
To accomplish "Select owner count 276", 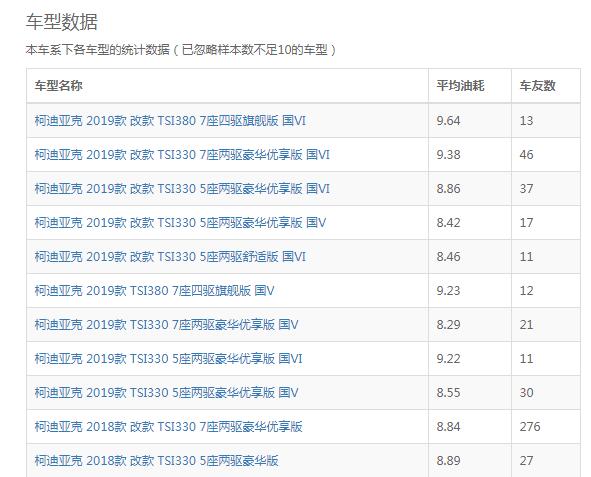I will (530, 427).
